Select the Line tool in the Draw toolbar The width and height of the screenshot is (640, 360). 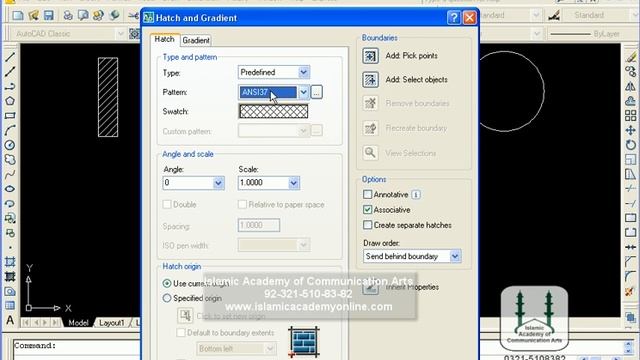[10, 57]
